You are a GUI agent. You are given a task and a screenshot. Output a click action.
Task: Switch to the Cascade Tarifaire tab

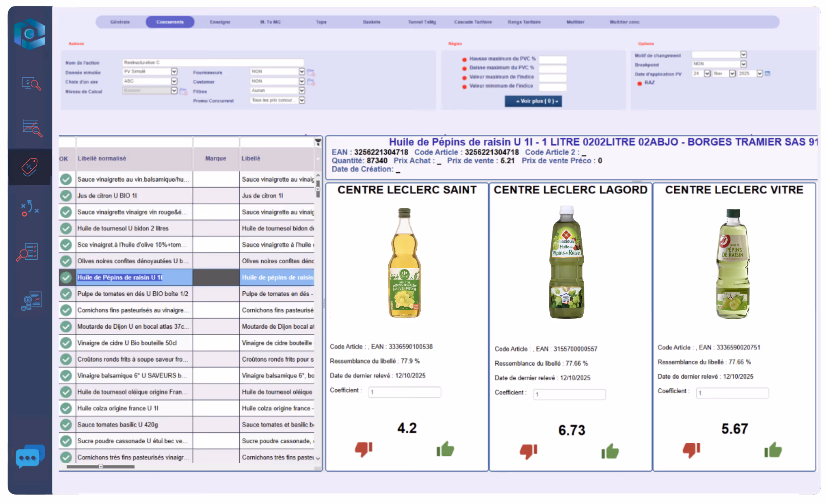pyautogui.click(x=472, y=22)
